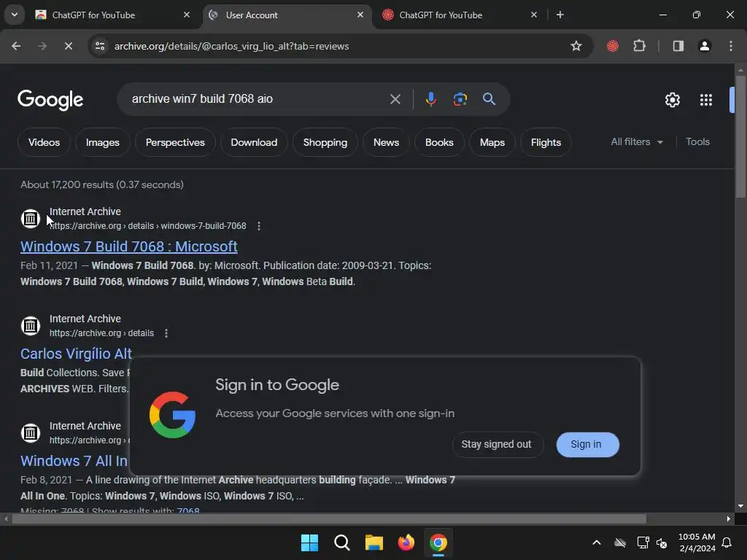Filter results by Videos
747x560 pixels.
point(44,142)
